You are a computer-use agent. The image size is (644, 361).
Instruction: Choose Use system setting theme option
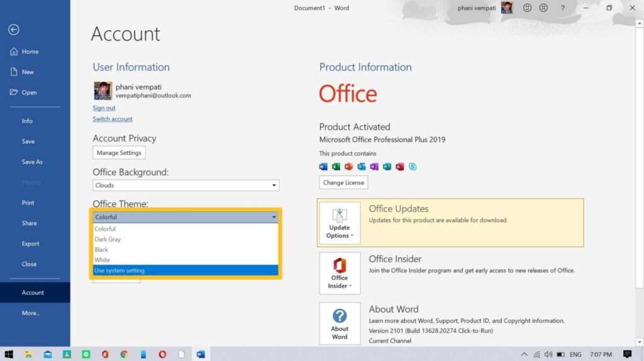[186, 270]
